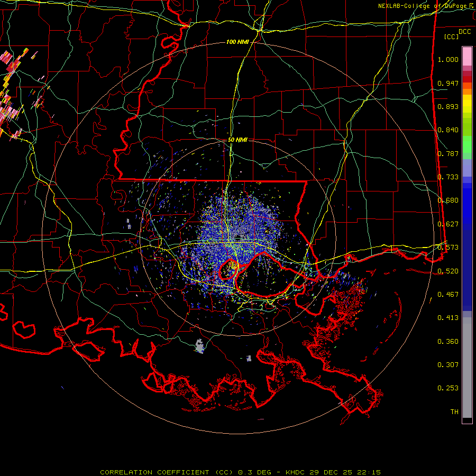476x476 pixels.
Task: Select the 0.787 scale value
Action: point(448,153)
